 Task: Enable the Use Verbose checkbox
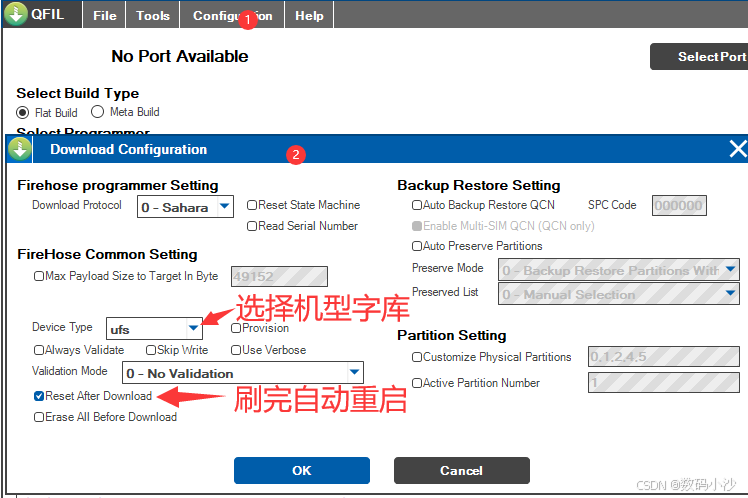(x=236, y=350)
